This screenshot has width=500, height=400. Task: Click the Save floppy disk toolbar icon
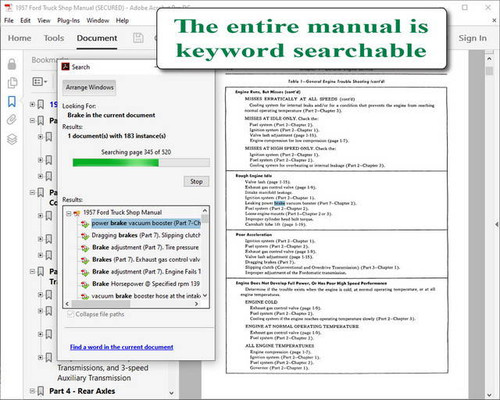tap(138, 38)
